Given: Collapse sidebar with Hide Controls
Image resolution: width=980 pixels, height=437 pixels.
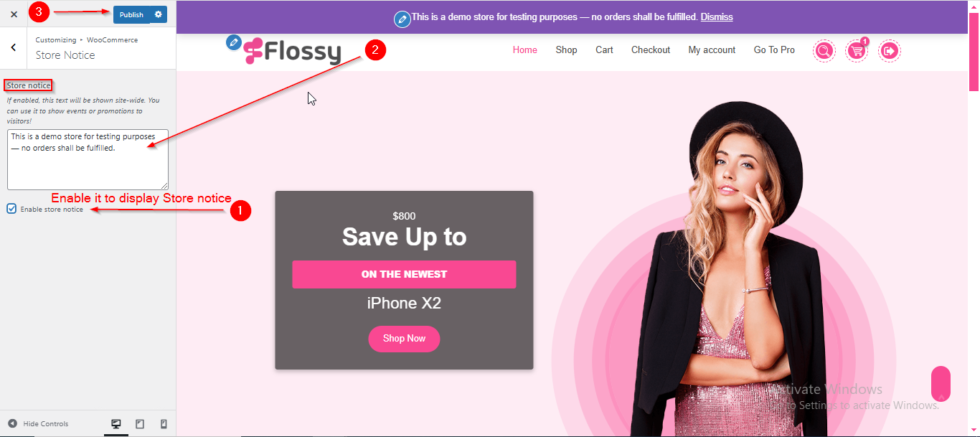Looking at the screenshot, I should click(x=38, y=424).
